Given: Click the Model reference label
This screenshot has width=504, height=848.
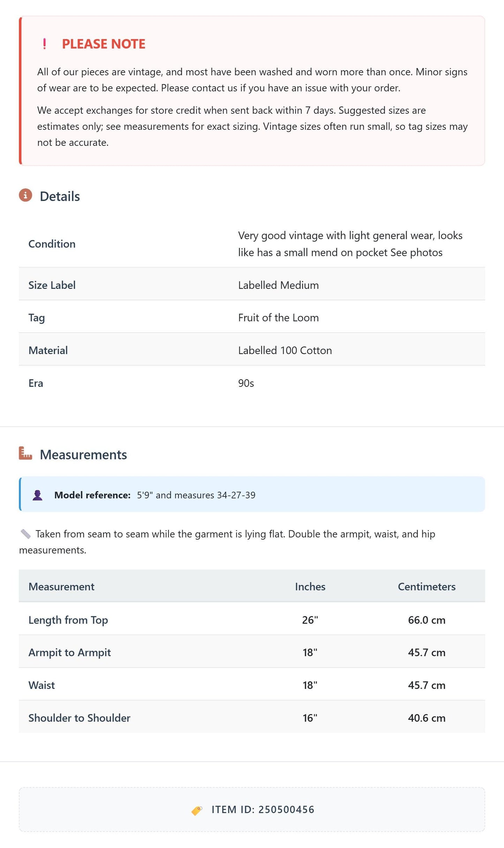Looking at the screenshot, I should (x=92, y=495).
